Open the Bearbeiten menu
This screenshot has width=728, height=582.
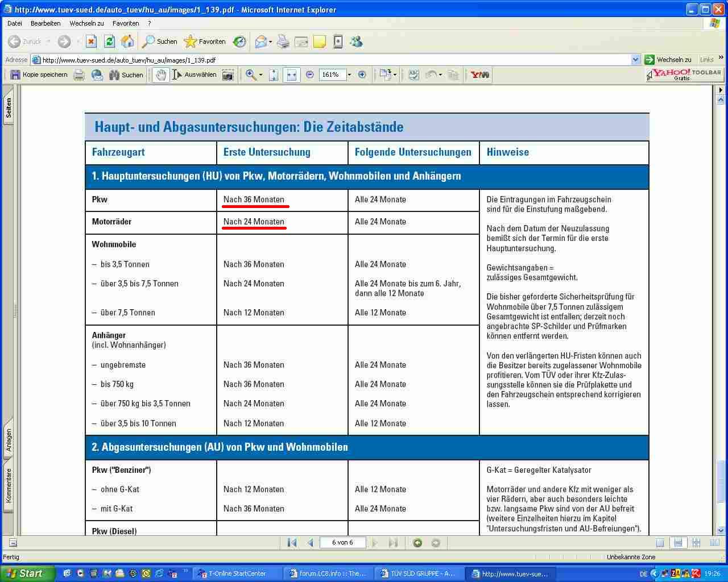coord(45,23)
